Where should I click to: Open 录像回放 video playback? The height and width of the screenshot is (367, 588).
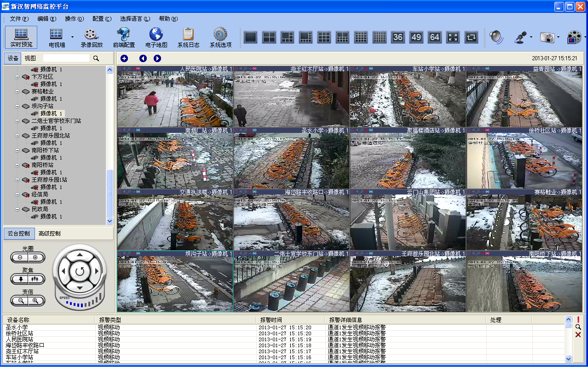pyautogui.click(x=92, y=37)
